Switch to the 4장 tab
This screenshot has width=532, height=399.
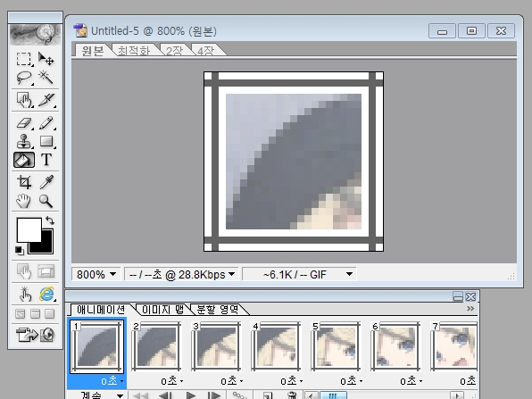pos(205,51)
